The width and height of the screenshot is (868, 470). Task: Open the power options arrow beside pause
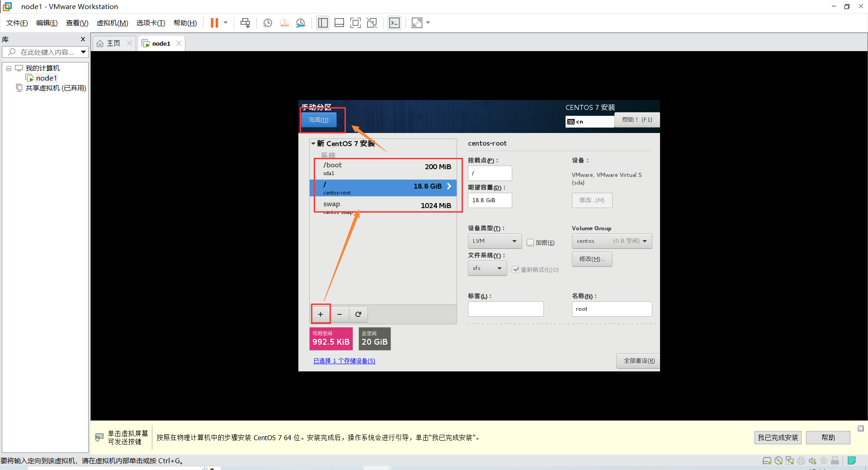coord(226,23)
